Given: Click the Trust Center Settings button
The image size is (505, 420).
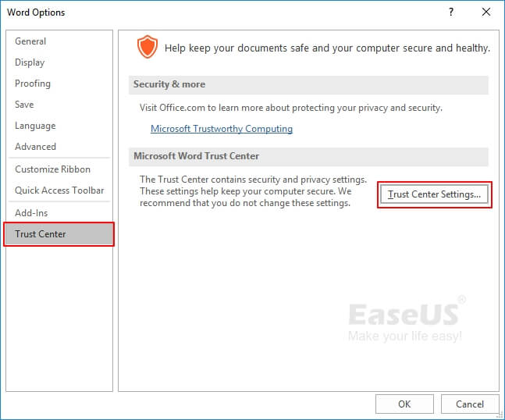Looking at the screenshot, I should [434, 194].
